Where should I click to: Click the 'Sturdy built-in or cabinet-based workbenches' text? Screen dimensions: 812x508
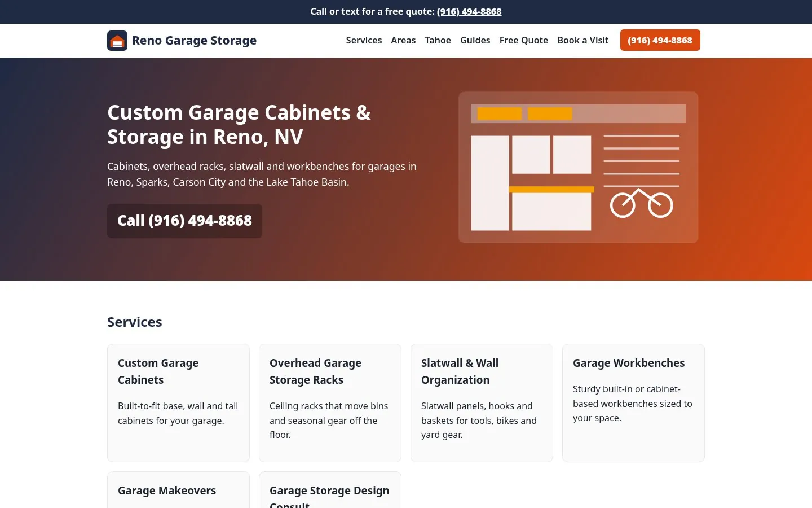point(633,404)
